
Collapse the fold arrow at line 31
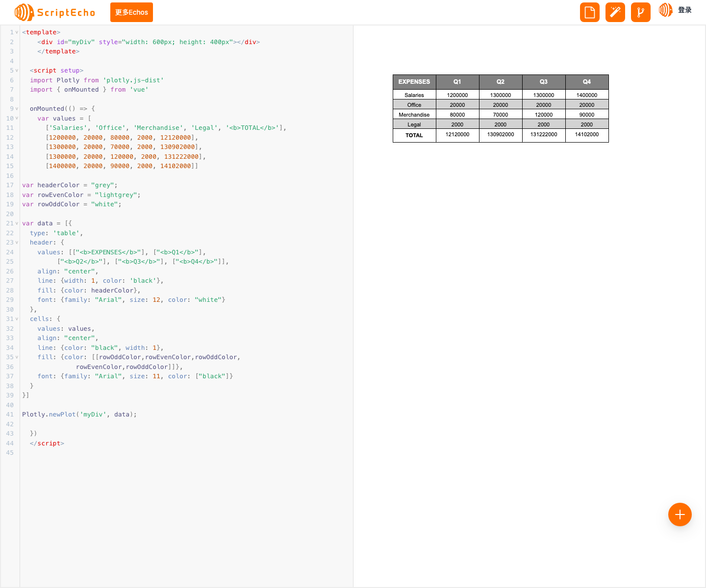point(17,319)
